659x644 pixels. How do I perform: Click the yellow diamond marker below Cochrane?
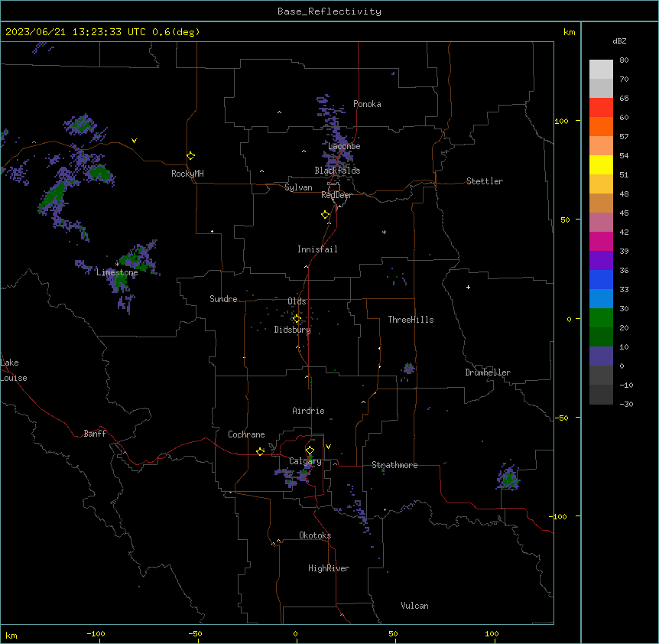(x=260, y=451)
